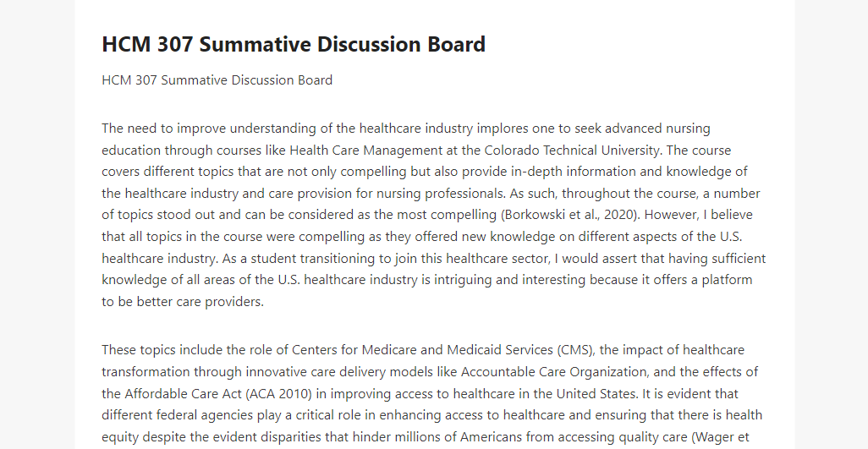Image resolution: width=868 pixels, height=449 pixels.
Task: Click the phrase Health Care Management
Action: click(366, 151)
